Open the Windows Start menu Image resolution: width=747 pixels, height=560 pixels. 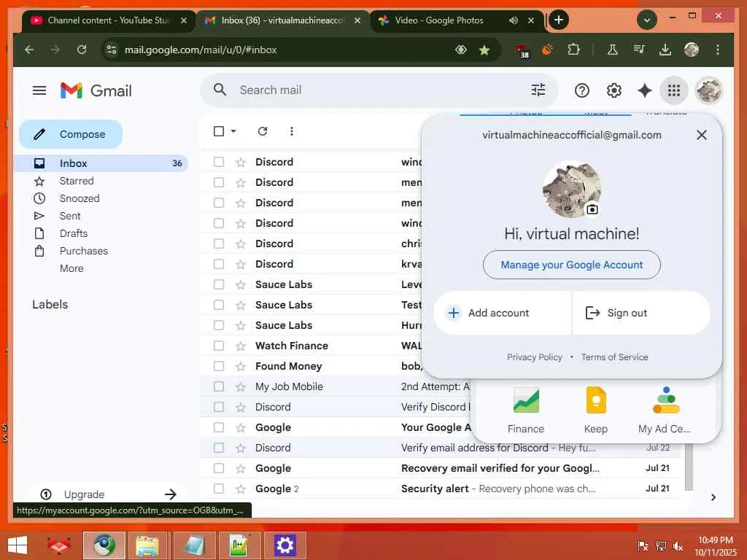click(x=18, y=545)
